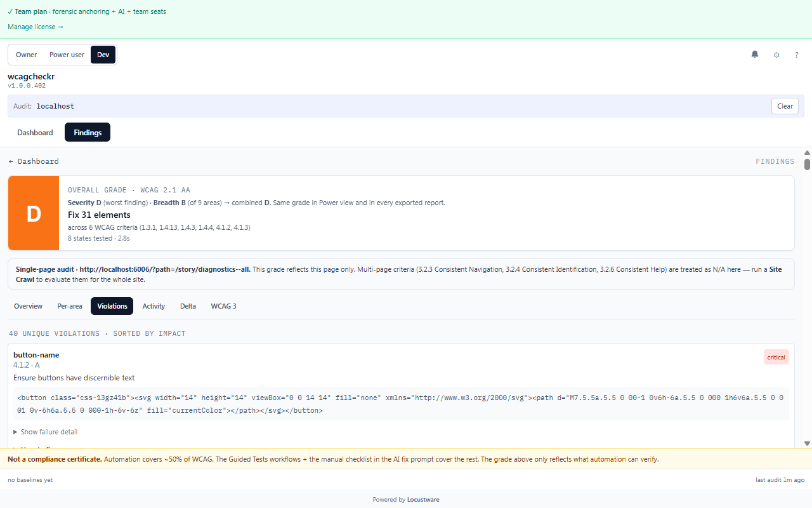The height and width of the screenshot is (508, 812).
Task: Open settings gear icon
Action: (776, 55)
